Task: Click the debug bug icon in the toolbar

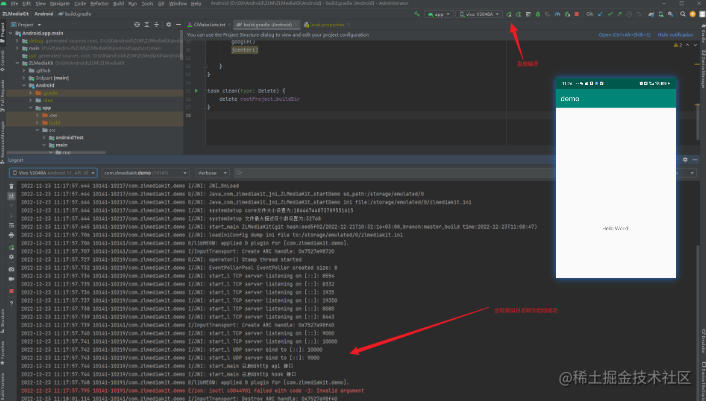Action: tap(538, 14)
